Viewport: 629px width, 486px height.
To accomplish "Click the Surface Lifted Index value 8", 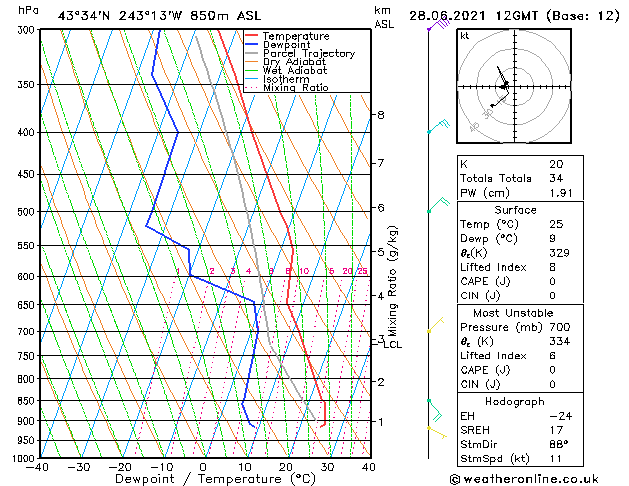I will coord(553,267).
